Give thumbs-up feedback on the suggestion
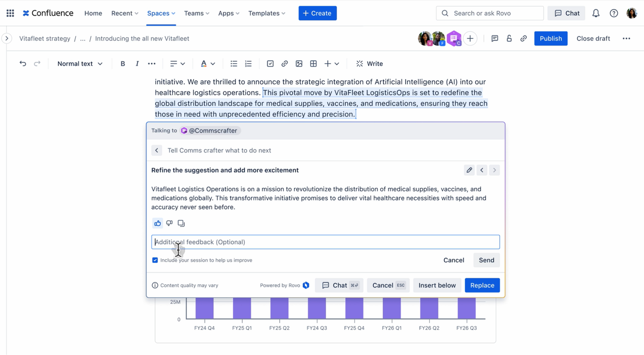The width and height of the screenshot is (644, 355). [157, 223]
